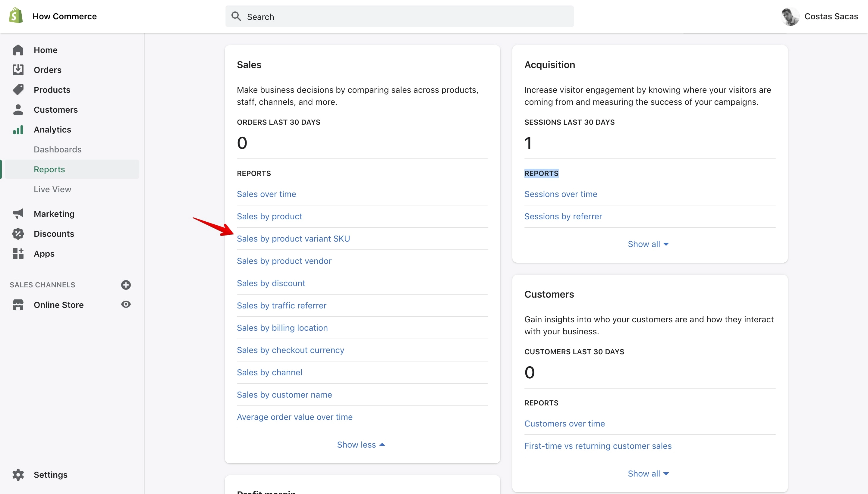The image size is (868, 494).
Task: Add a sales channel with plus icon
Action: coord(126,285)
